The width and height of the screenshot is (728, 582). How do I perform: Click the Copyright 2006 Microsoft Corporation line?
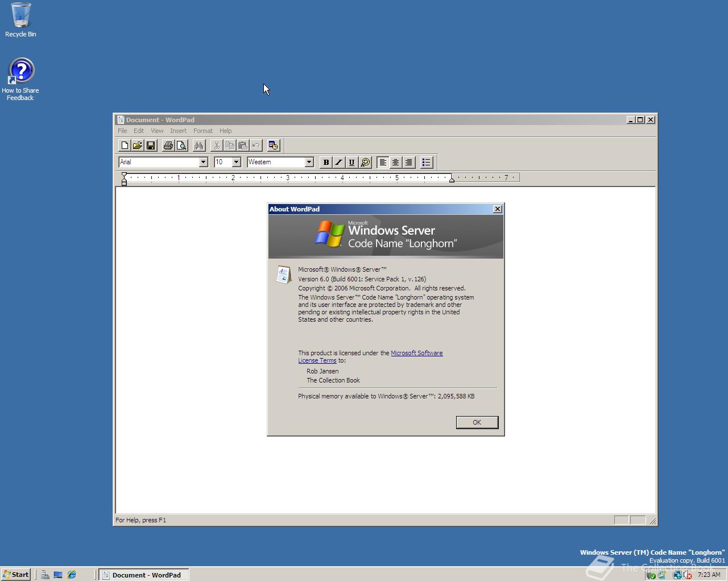[x=382, y=288]
